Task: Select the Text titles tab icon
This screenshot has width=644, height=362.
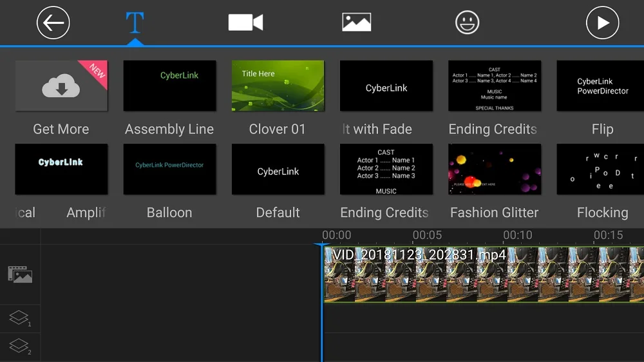Action: [x=135, y=23]
